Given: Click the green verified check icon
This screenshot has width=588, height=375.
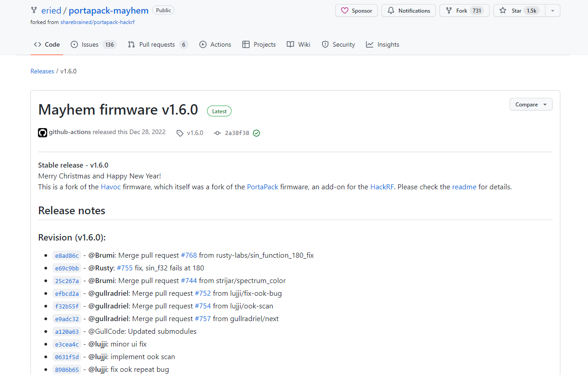Looking at the screenshot, I should [x=256, y=133].
